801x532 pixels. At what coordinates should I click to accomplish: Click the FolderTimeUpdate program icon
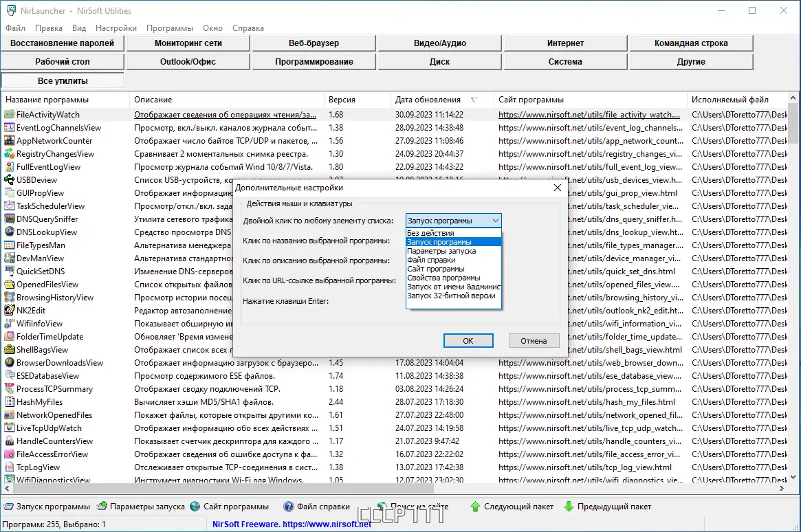pos(9,337)
